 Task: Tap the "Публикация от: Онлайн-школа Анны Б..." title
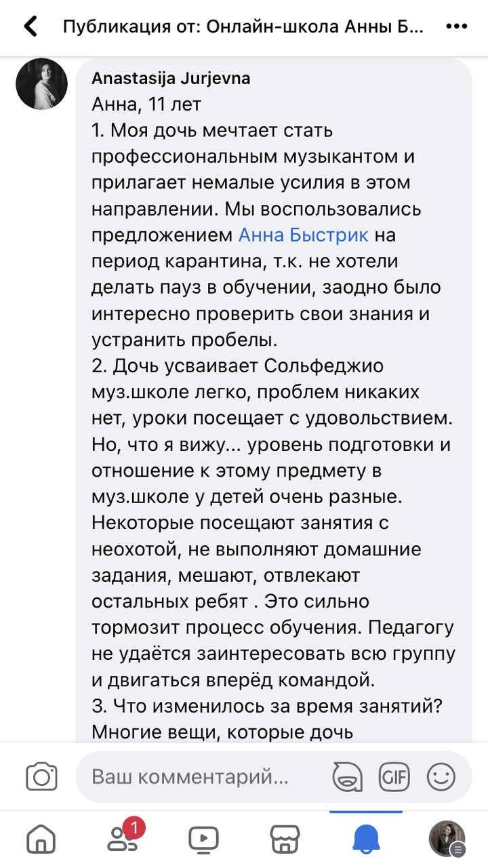(243, 27)
